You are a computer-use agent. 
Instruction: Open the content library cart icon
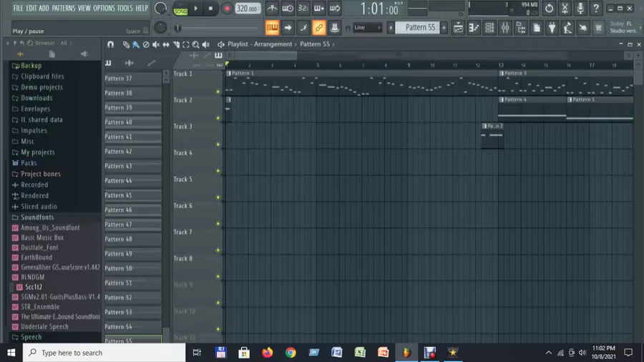pyautogui.click(x=598, y=27)
